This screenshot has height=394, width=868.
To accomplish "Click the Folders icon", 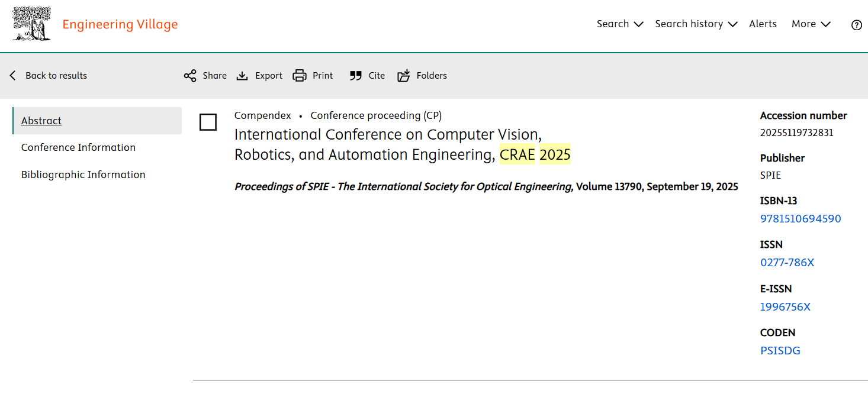I will click(404, 76).
